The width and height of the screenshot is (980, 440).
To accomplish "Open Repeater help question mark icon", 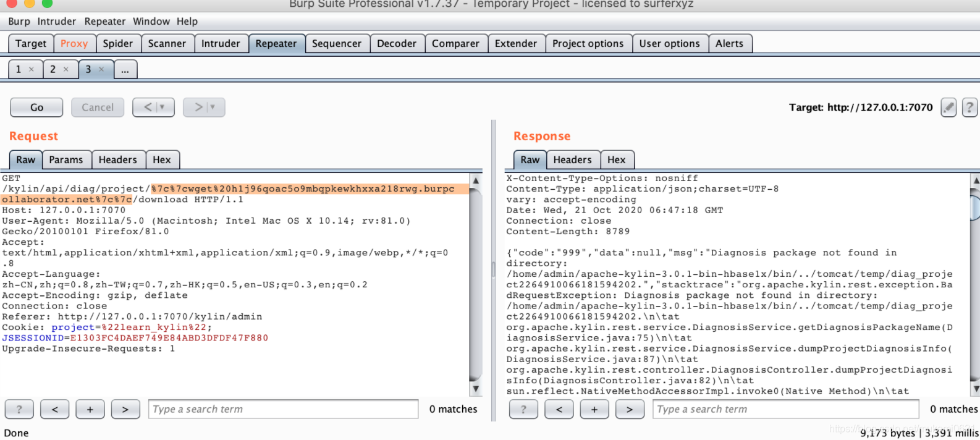I will pos(970,108).
